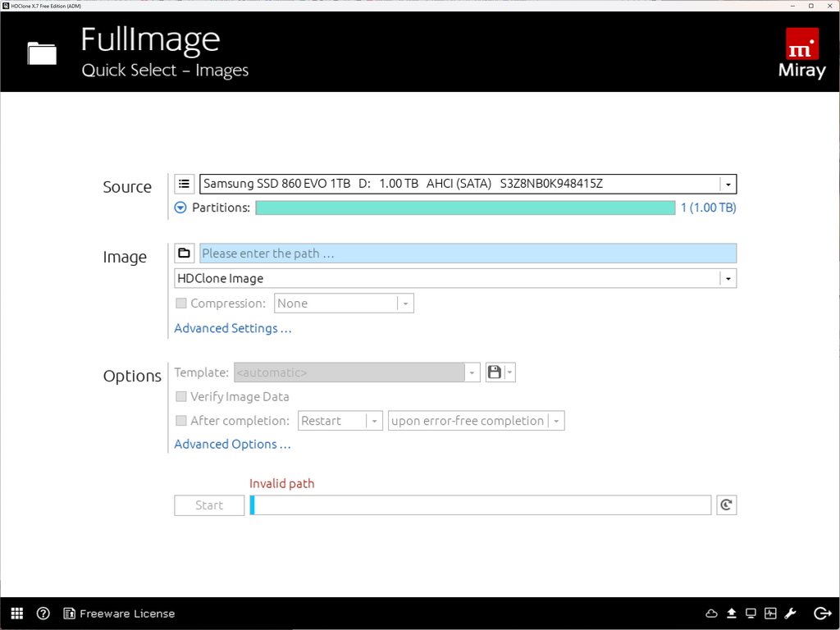
Task: Click the cloud icon in bottom bar
Action: (711, 614)
